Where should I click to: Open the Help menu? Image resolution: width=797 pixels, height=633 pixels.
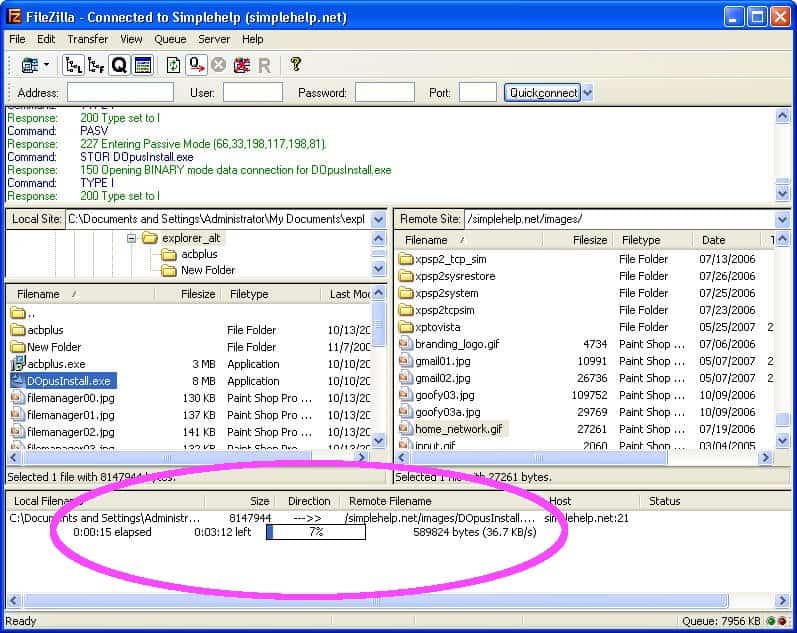252,39
